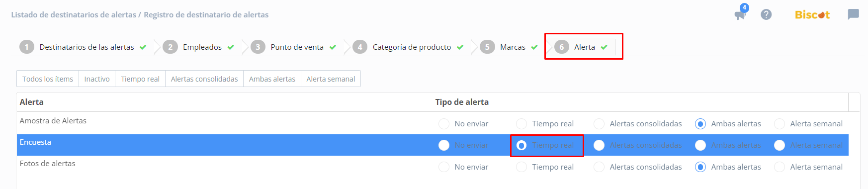Image resolution: width=868 pixels, height=189 pixels.
Task: Filter by Inactivo alerts
Action: click(97, 79)
